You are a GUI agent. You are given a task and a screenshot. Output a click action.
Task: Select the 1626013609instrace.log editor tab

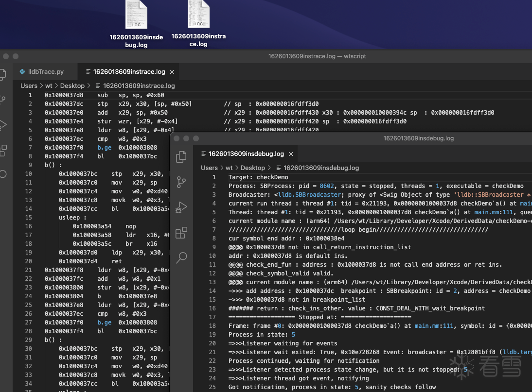[129, 71]
